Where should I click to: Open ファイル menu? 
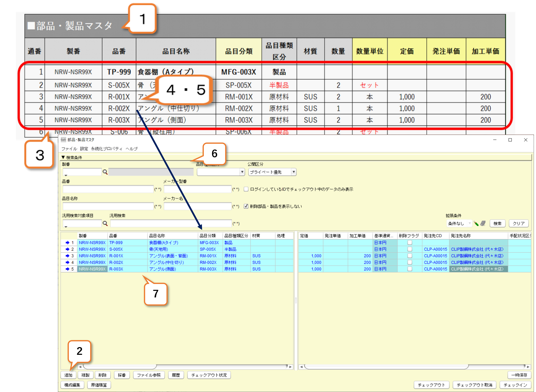click(x=69, y=149)
